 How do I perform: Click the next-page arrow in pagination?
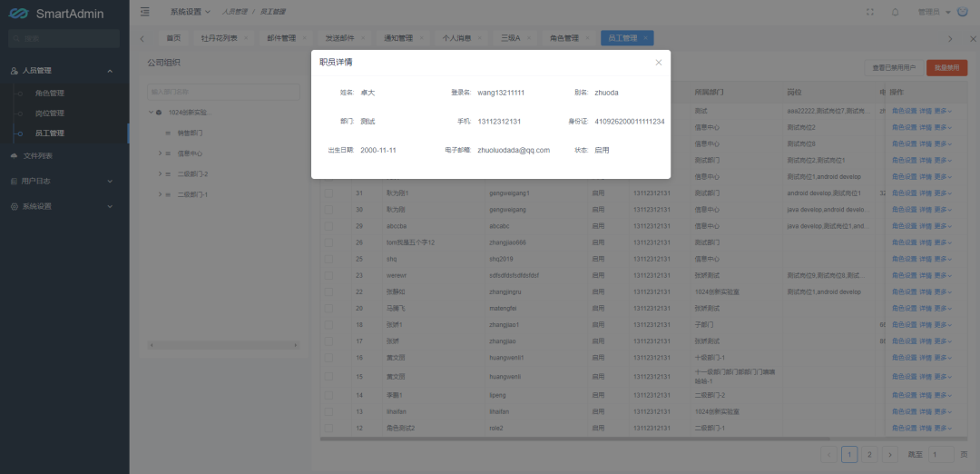click(890, 455)
